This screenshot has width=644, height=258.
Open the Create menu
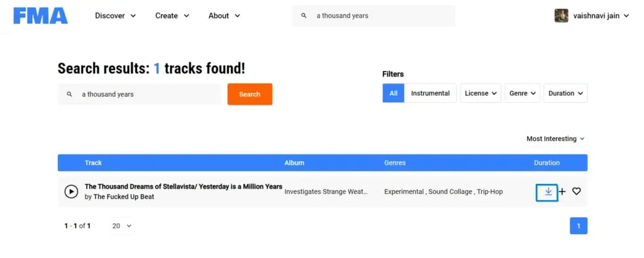pos(172,16)
